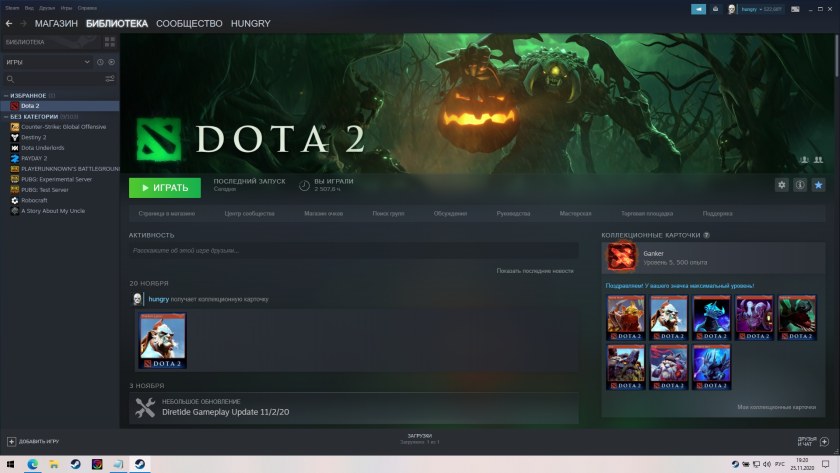Open blue announcements button in title bar
Screen dimensions: 840x473
699,9
